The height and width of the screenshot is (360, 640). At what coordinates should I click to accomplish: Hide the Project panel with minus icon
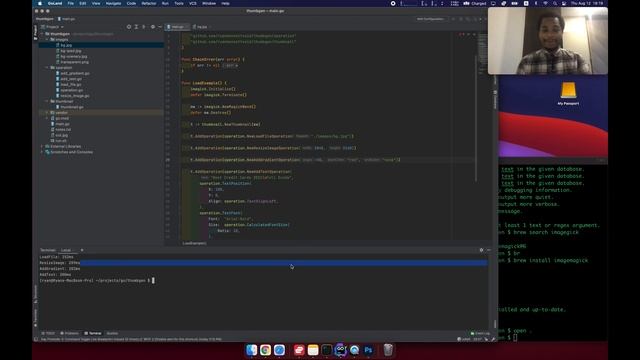pyautogui.click(x=160, y=27)
